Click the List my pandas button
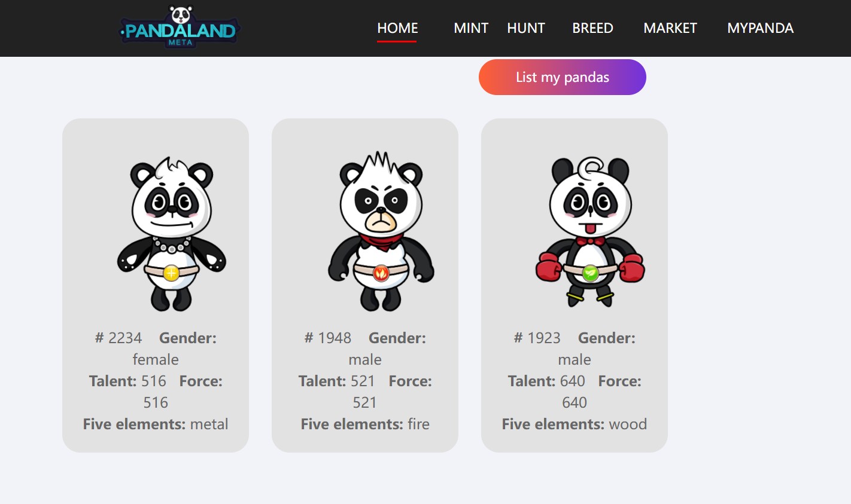The image size is (851, 504). point(563,77)
